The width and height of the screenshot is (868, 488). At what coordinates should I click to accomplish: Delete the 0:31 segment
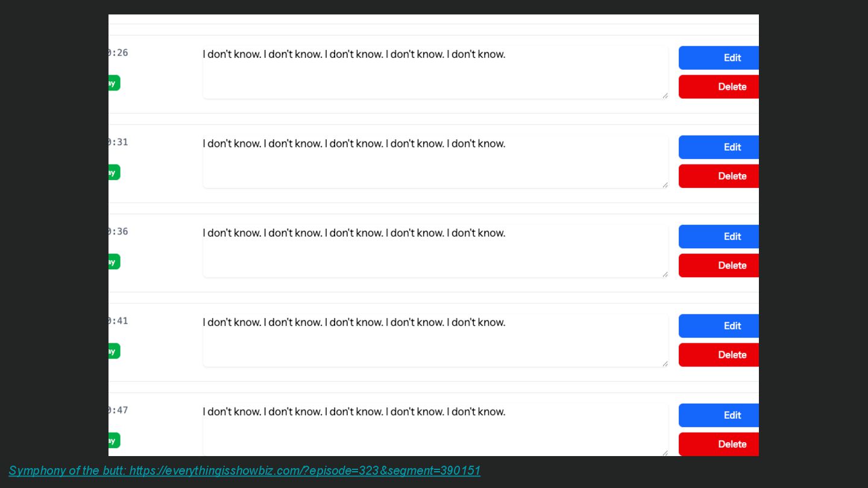(x=719, y=176)
